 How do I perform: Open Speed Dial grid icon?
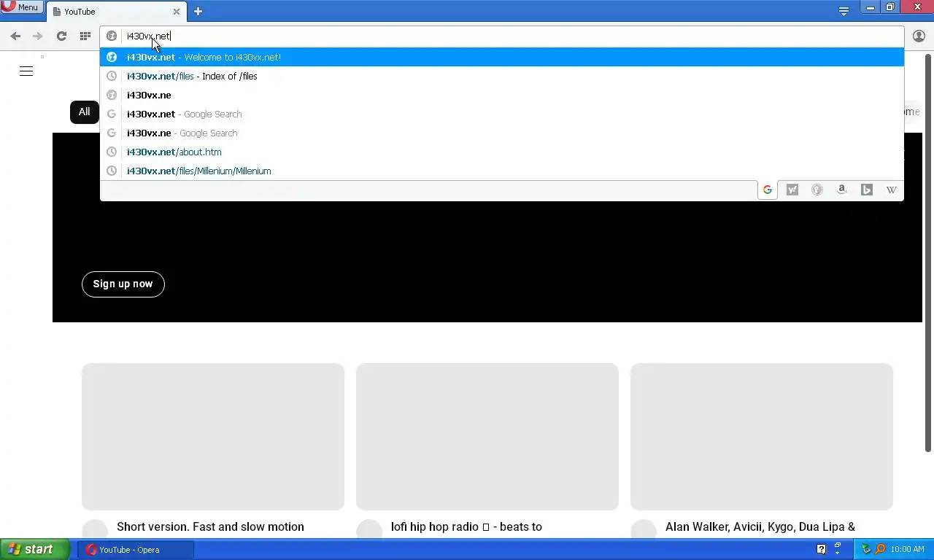tap(85, 36)
